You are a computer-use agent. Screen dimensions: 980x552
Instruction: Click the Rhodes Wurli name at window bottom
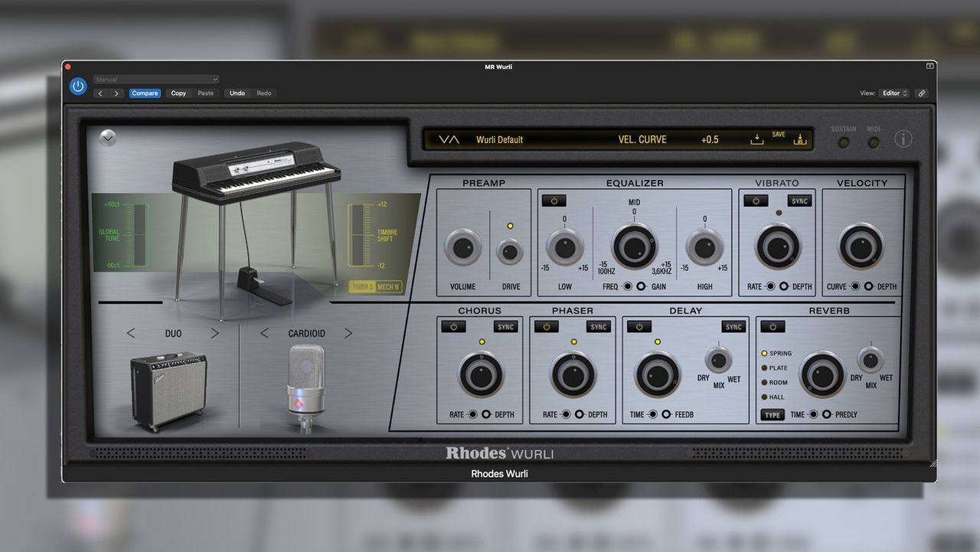point(499,474)
